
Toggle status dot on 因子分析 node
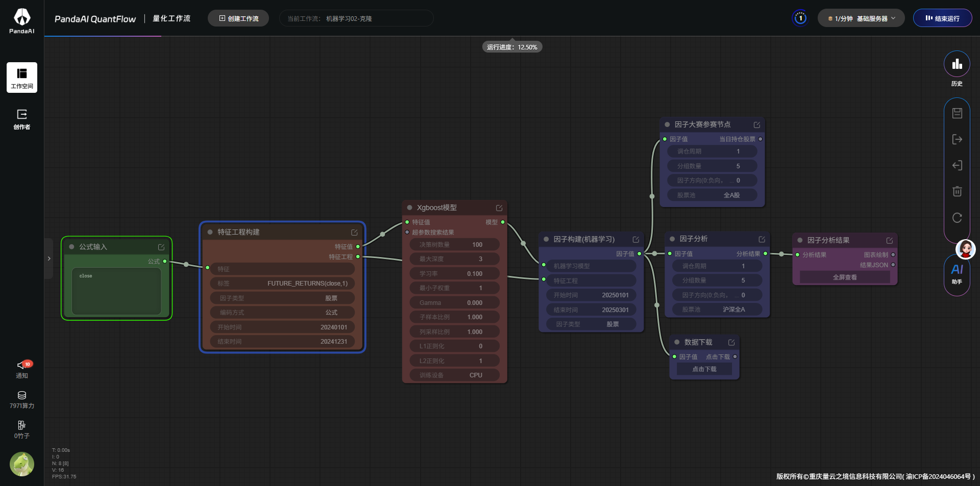click(672, 239)
